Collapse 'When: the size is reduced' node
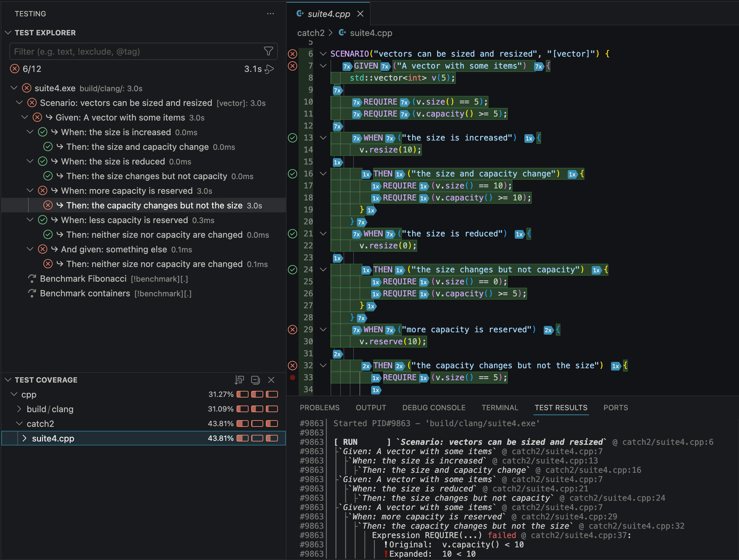739x560 pixels. click(x=30, y=161)
